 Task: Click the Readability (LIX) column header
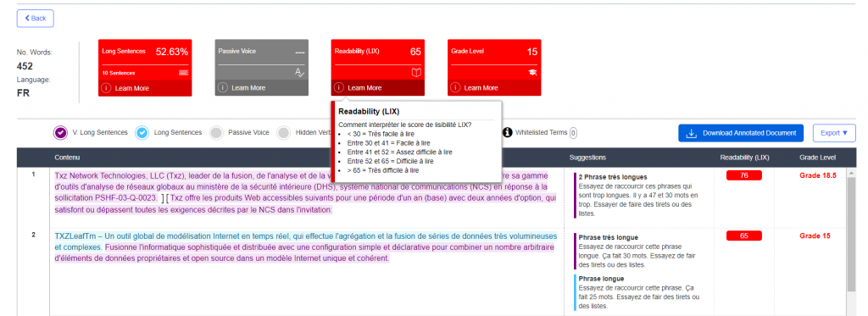pyautogui.click(x=744, y=158)
